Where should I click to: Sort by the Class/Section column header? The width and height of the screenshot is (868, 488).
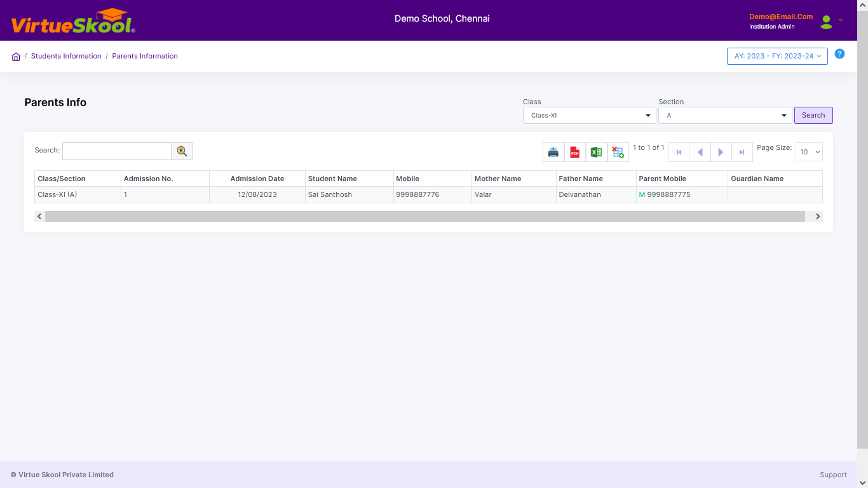78,179
